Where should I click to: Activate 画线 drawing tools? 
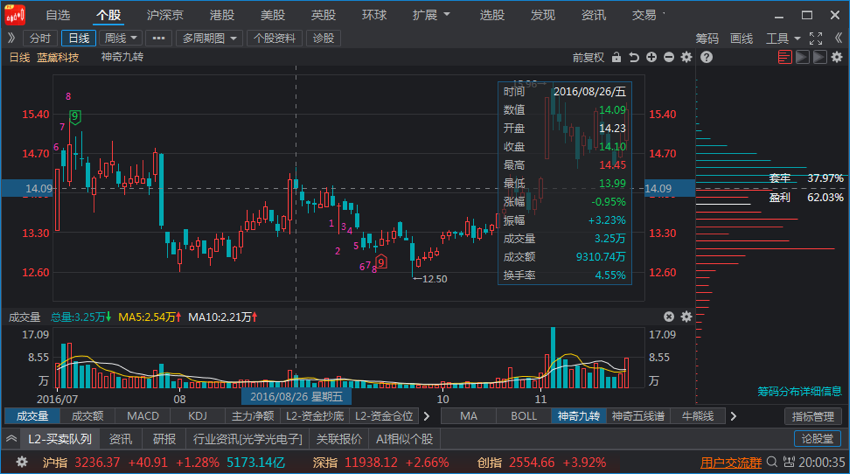click(742, 38)
